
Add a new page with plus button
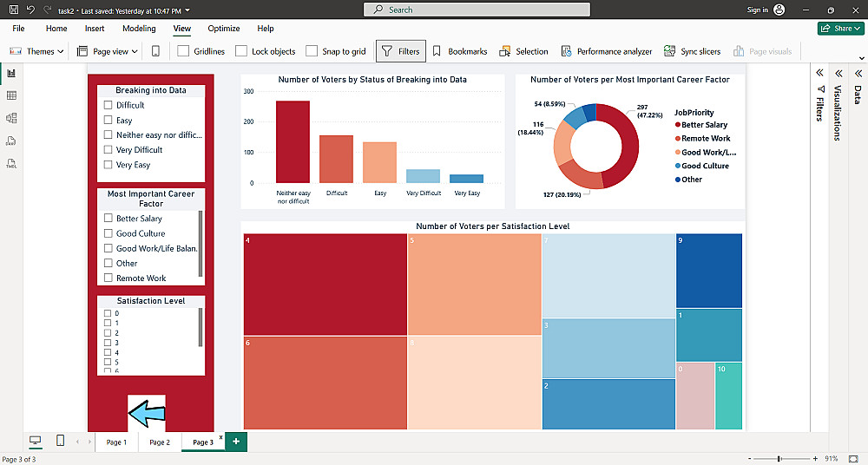pyautogui.click(x=236, y=442)
